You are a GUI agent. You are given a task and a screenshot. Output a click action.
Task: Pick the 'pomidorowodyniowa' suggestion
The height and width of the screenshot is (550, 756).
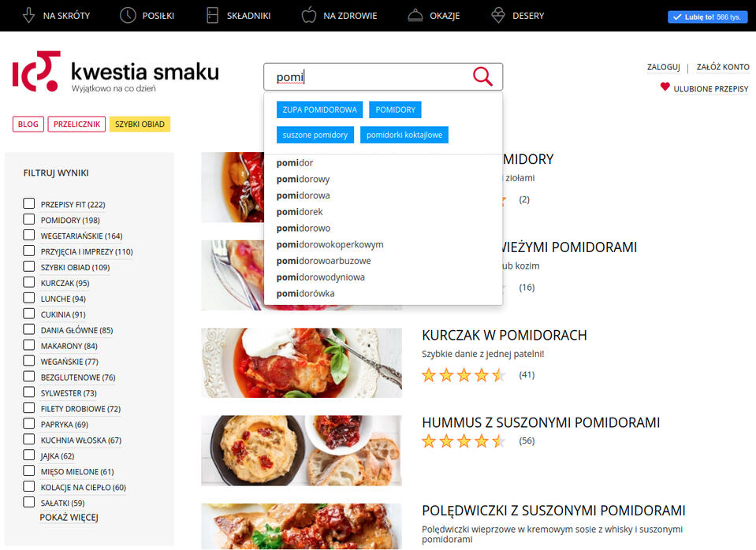click(x=383, y=277)
